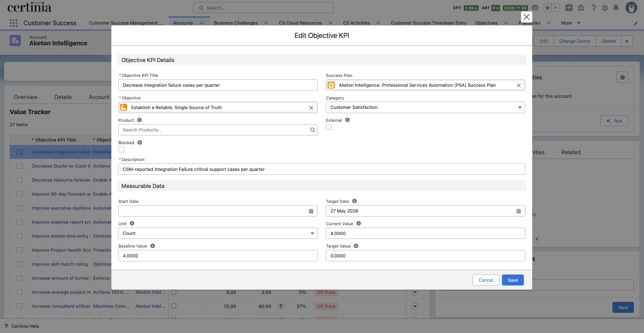Image resolution: width=644 pixels, height=333 pixels.
Task: Click the info icon in right panel
Action: (623, 77)
